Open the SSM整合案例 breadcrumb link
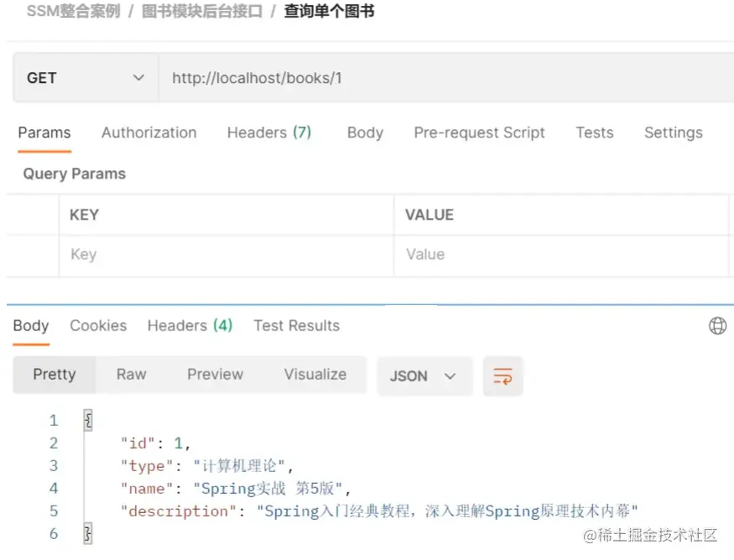 pos(73,12)
